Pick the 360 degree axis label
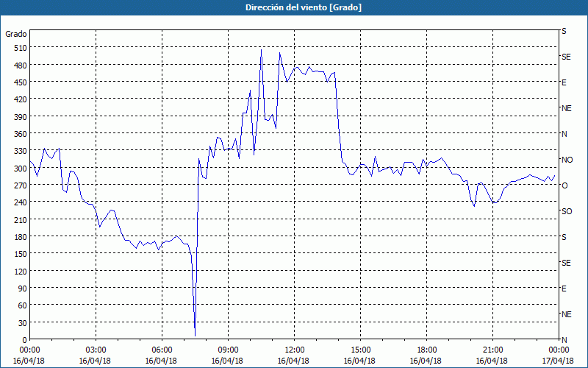588x368 pixels. tap(21, 134)
